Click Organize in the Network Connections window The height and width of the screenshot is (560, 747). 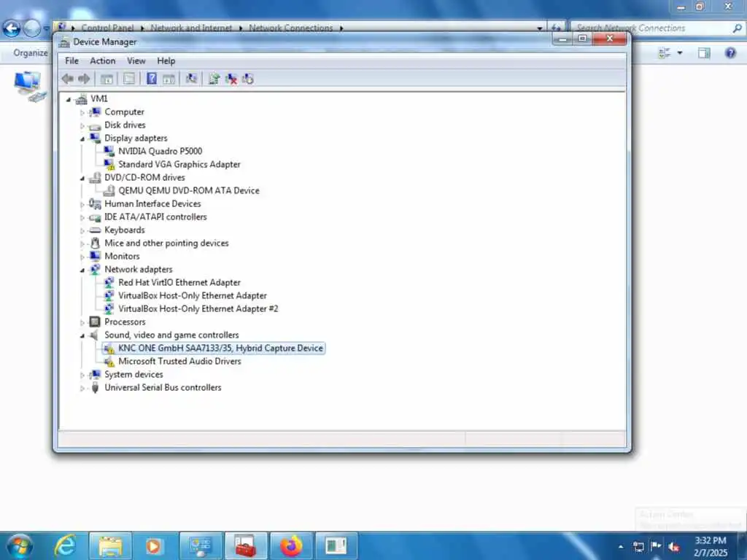click(31, 52)
